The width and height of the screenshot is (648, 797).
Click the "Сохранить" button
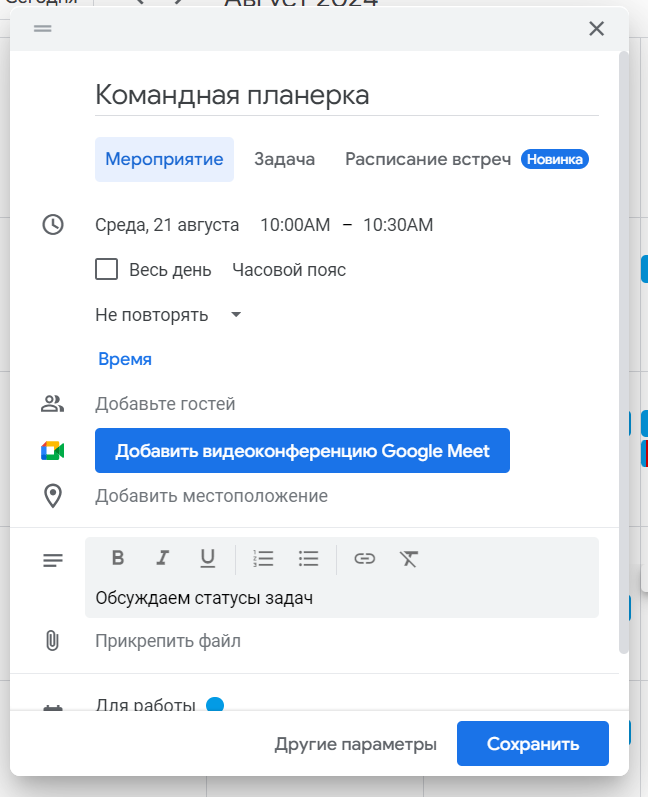(x=532, y=744)
